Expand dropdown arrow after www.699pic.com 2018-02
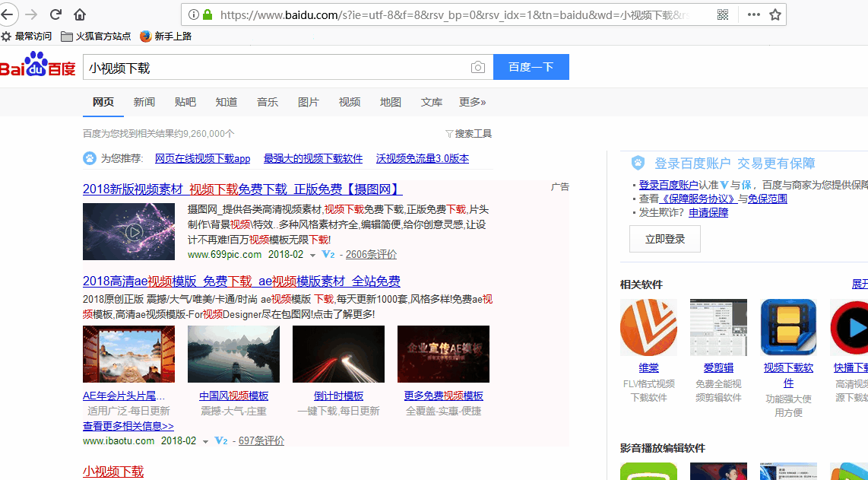The width and height of the screenshot is (868, 480). [312, 256]
